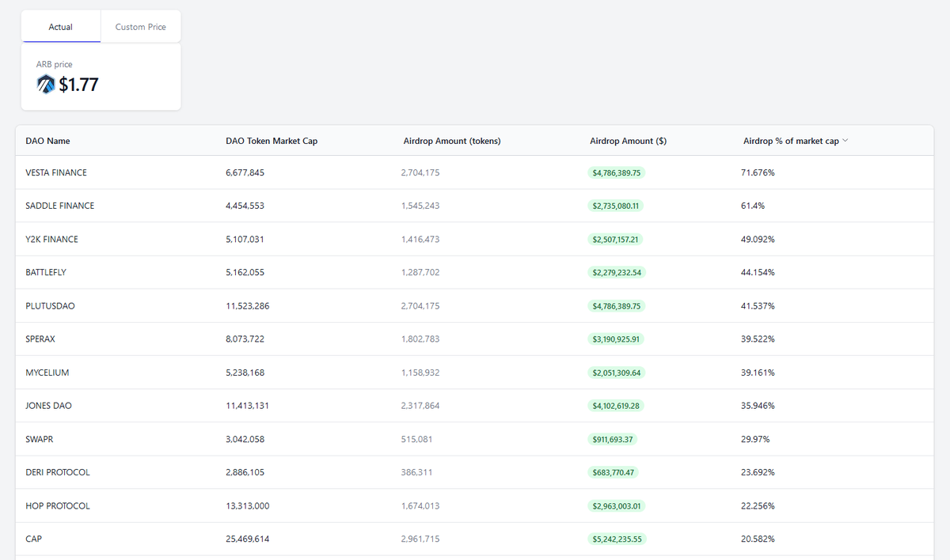Select the PLUTUSDAO row name

[51, 305]
